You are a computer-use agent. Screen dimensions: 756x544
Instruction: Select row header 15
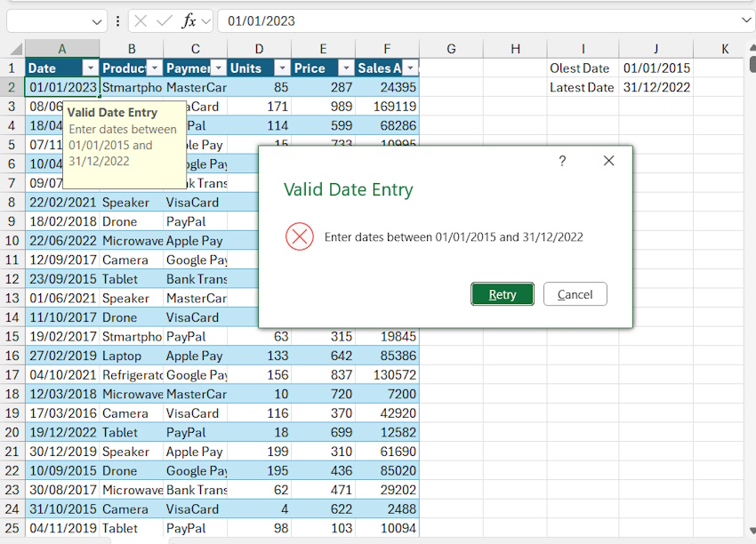[12, 336]
